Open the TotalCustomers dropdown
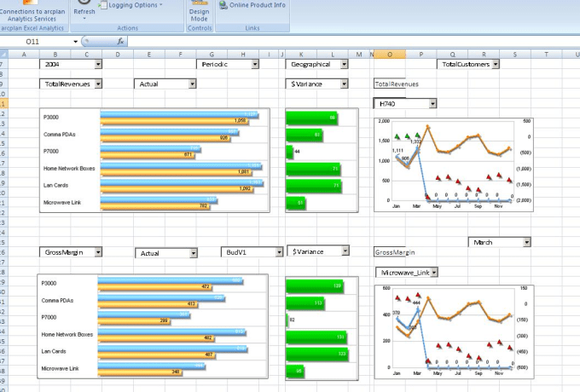580x392 pixels. [496, 64]
